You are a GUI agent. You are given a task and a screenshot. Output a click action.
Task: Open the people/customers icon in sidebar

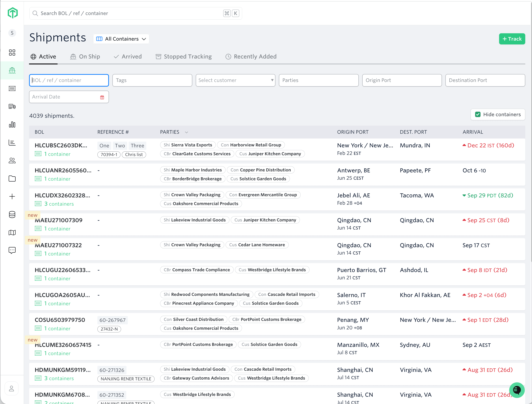[x=12, y=161]
